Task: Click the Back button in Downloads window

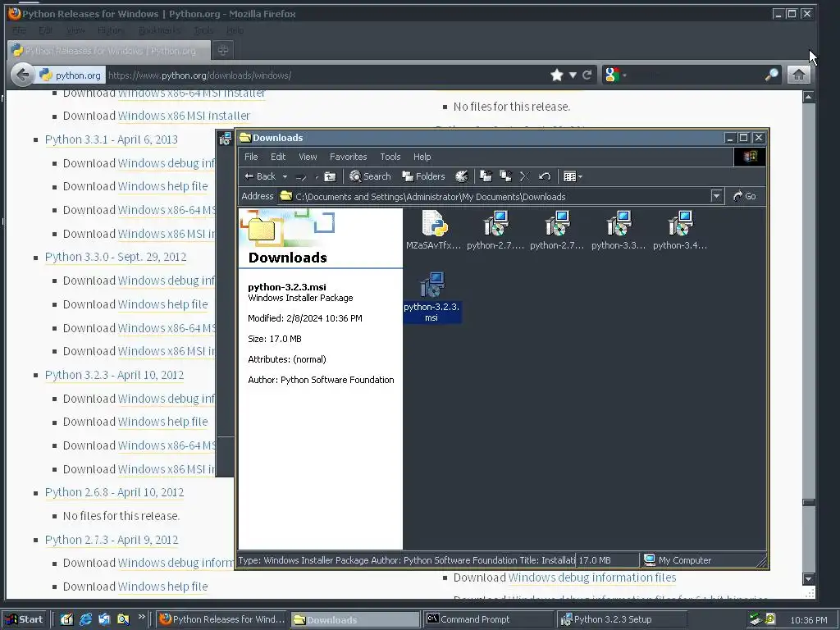Action: point(260,176)
